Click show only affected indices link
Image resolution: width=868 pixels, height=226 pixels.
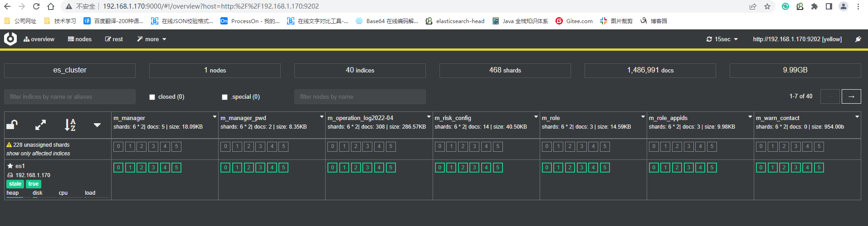point(38,154)
